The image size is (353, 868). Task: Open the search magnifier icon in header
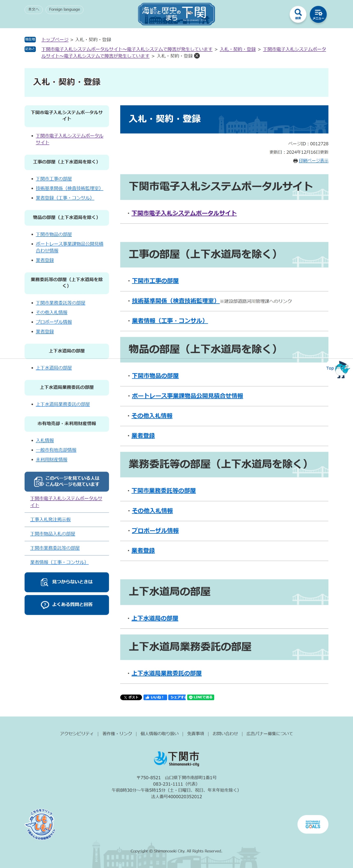[x=298, y=14]
